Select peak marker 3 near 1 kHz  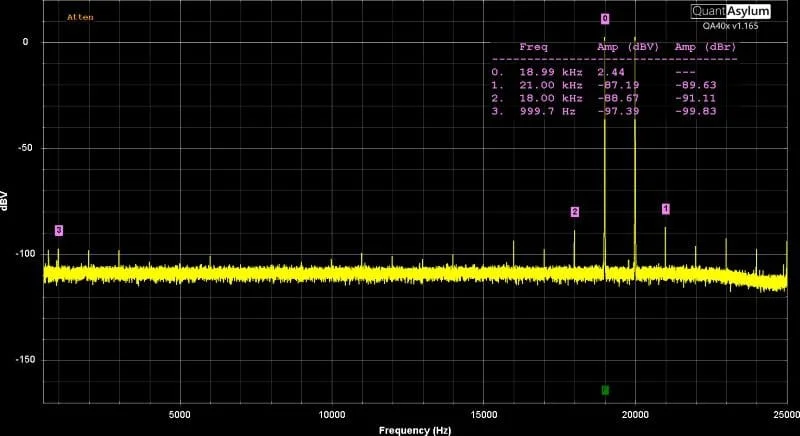(59, 230)
